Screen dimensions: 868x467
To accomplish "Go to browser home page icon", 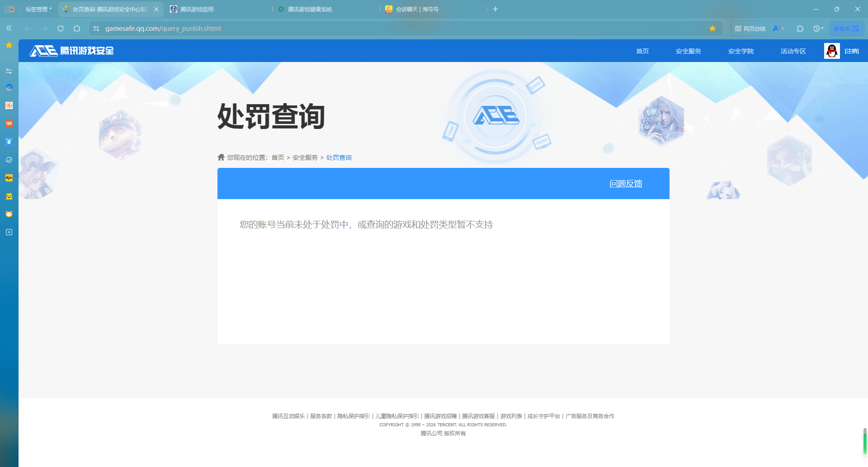I will pos(77,28).
